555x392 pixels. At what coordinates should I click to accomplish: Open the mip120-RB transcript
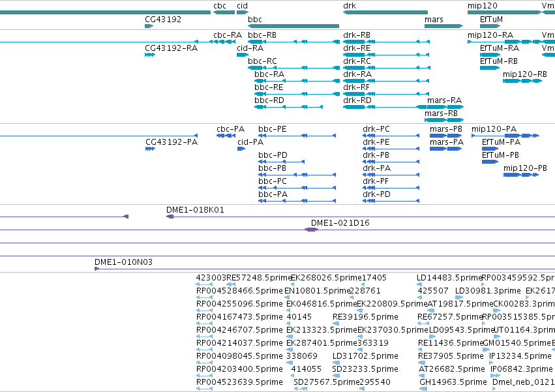pos(524,74)
